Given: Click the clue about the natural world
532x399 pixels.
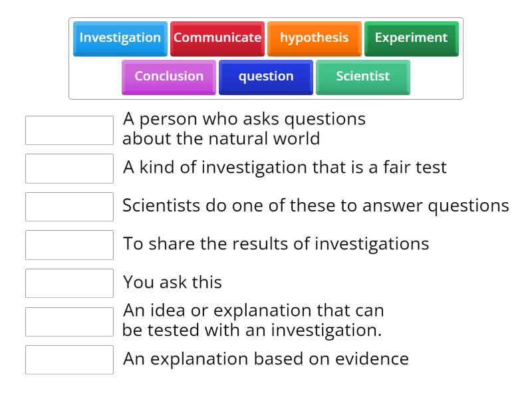Looking at the screenshot, I should coord(245,128).
